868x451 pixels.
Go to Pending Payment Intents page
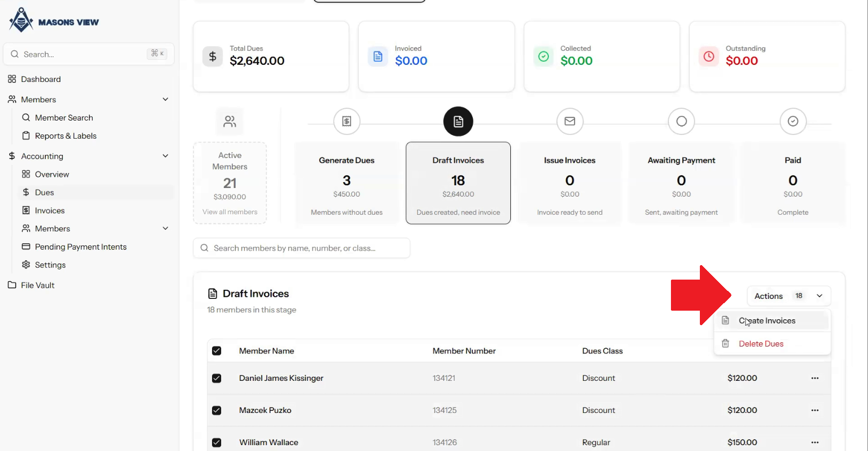click(x=80, y=247)
